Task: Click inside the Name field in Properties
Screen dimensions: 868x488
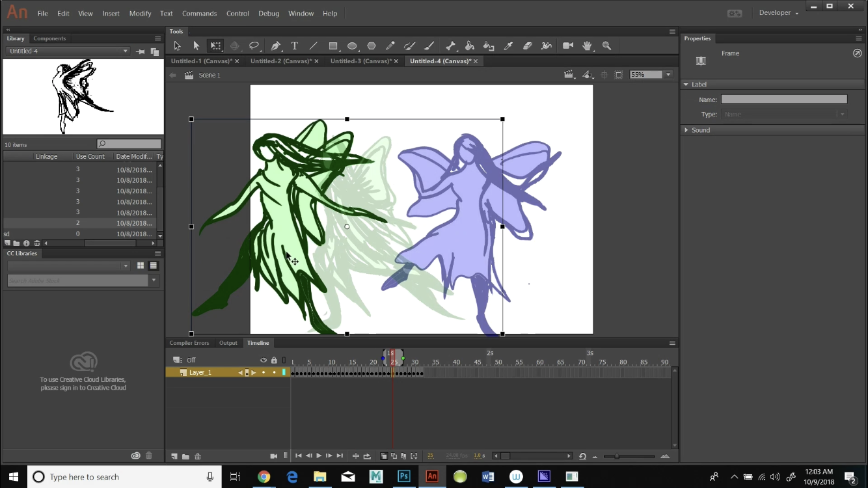Action: [x=784, y=99]
